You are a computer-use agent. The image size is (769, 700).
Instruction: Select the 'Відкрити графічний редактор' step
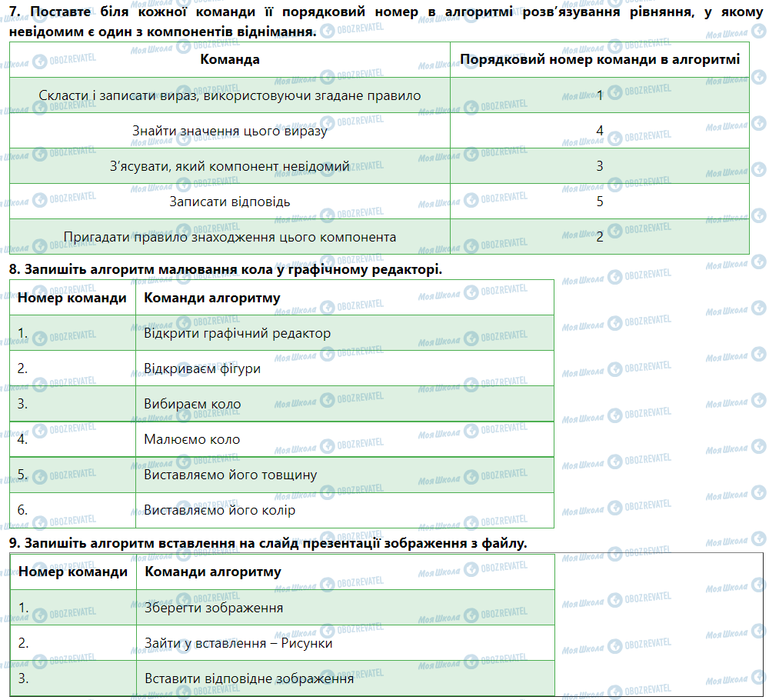[x=237, y=333]
